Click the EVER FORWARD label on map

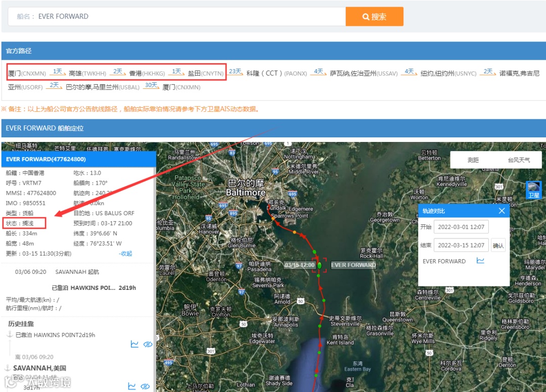coord(353,265)
